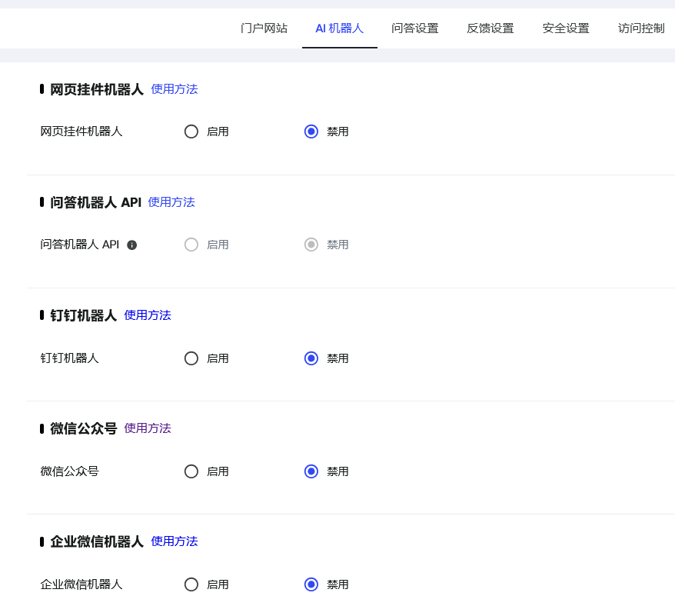Select 禁用 for 钉钉机器人
Viewport: 675px width, 616px height.
(x=311, y=358)
